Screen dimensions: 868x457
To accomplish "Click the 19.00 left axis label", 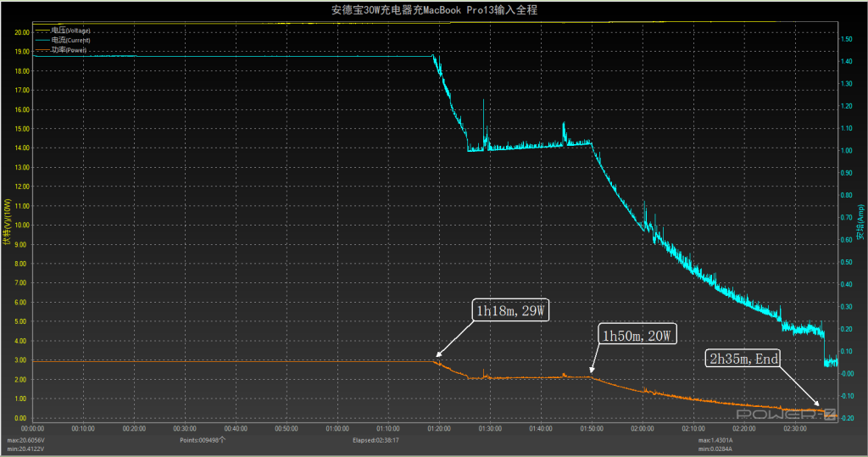I will point(22,52).
